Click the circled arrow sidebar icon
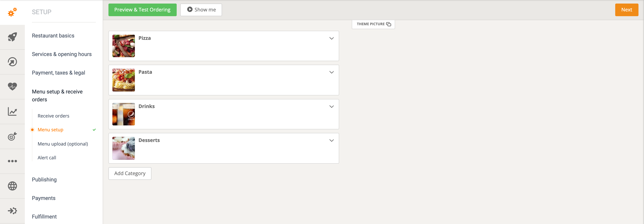The height and width of the screenshot is (224, 644). point(12,62)
